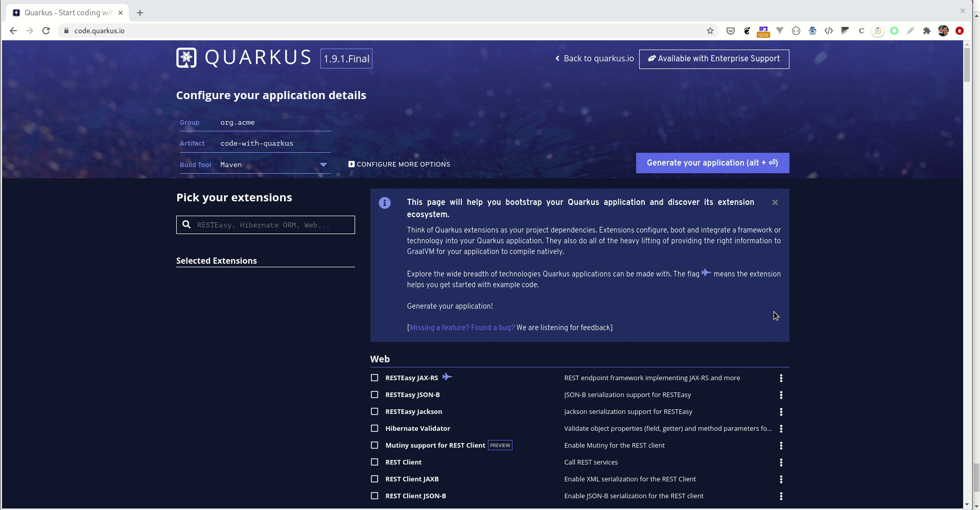Select Mutiny support for REST Client checkbox
Image resolution: width=980 pixels, height=510 pixels.
point(375,445)
